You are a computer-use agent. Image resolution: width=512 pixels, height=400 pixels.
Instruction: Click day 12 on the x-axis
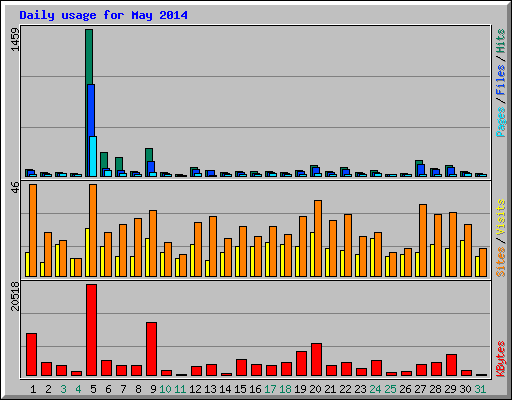195,389
